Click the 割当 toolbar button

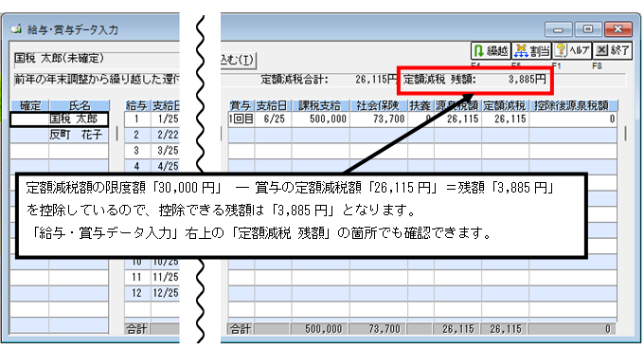click(531, 50)
